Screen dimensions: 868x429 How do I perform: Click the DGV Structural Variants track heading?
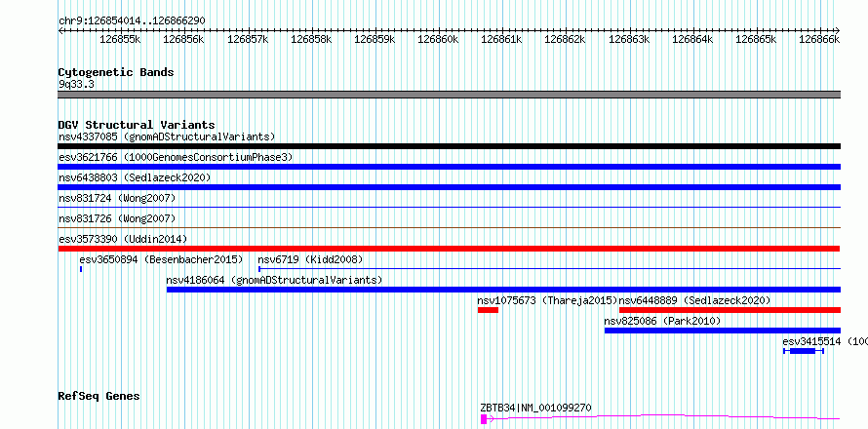[x=137, y=125]
